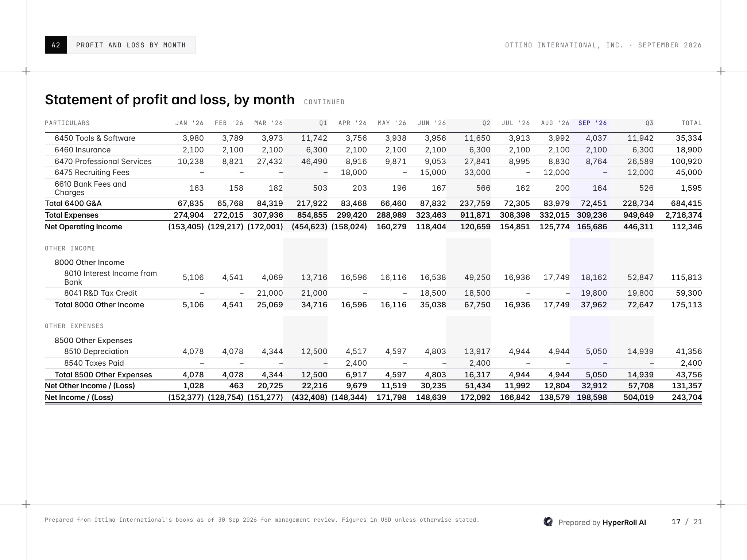Click the TOTAL column header
The width and height of the screenshot is (747, 560).
click(692, 123)
